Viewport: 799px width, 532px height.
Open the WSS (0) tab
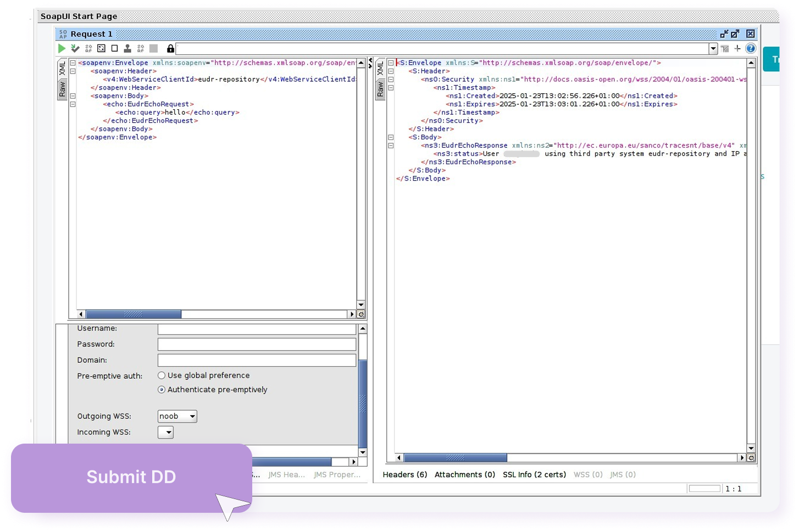pos(588,474)
